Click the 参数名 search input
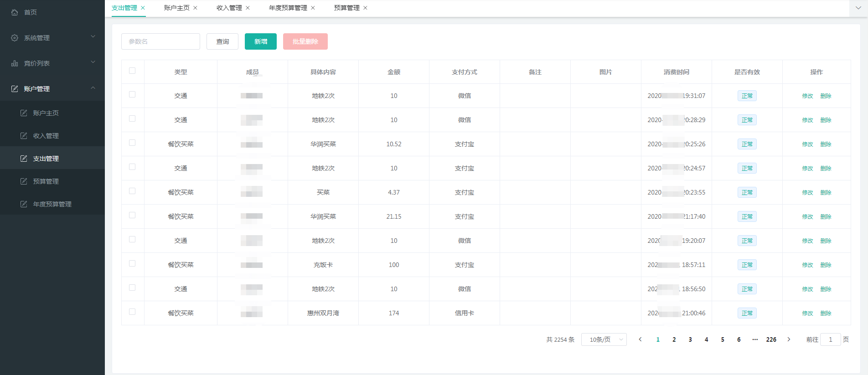This screenshot has height=375, width=868. (x=160, y=41)
